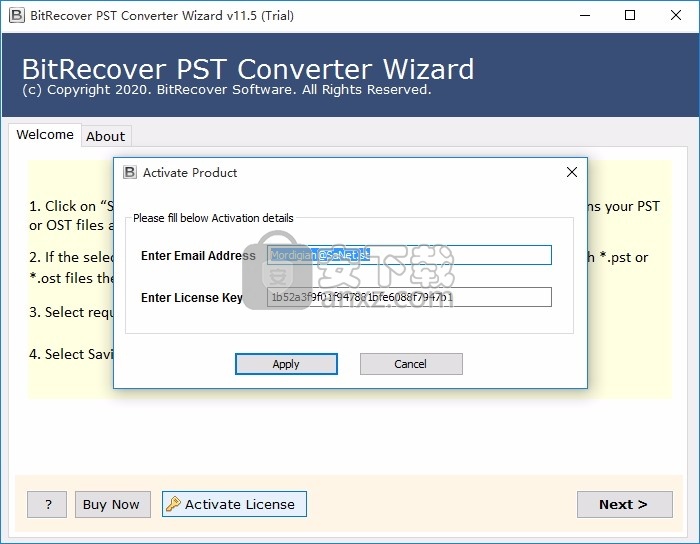Screen dimensions: 700x544
Task: Click the 'Enter License Key' label
Action: (192, 298)
